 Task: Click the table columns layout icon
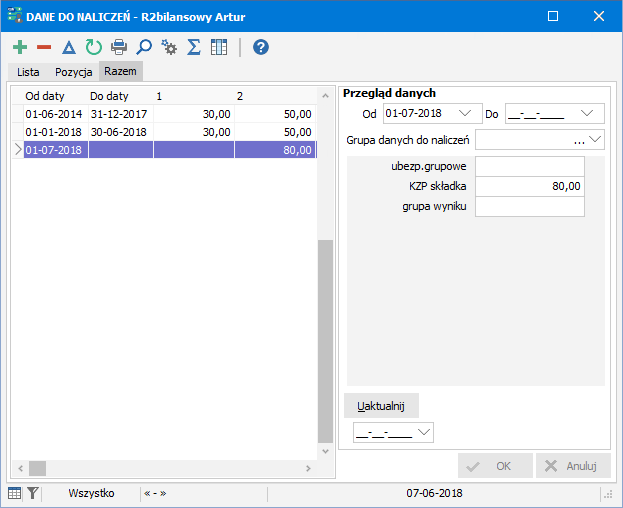tap(219, 47)
